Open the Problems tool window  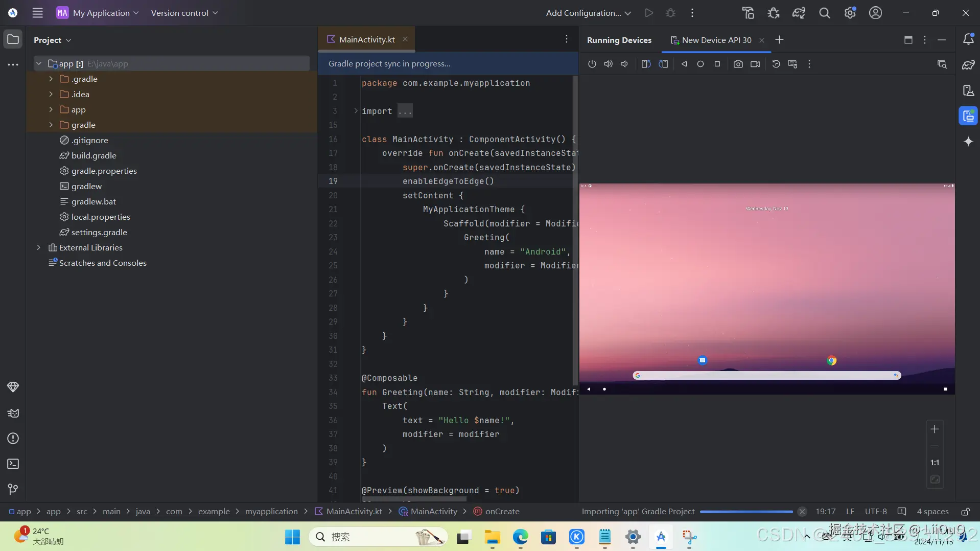click(x=13, y=439)
